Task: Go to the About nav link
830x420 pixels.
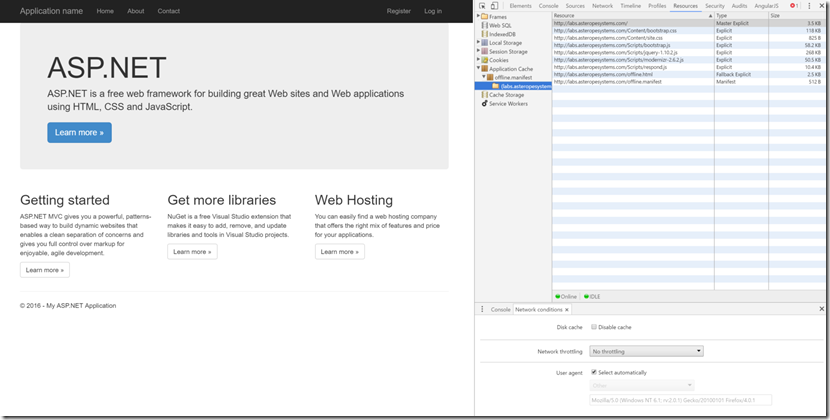Action: (x=136, y=11)
